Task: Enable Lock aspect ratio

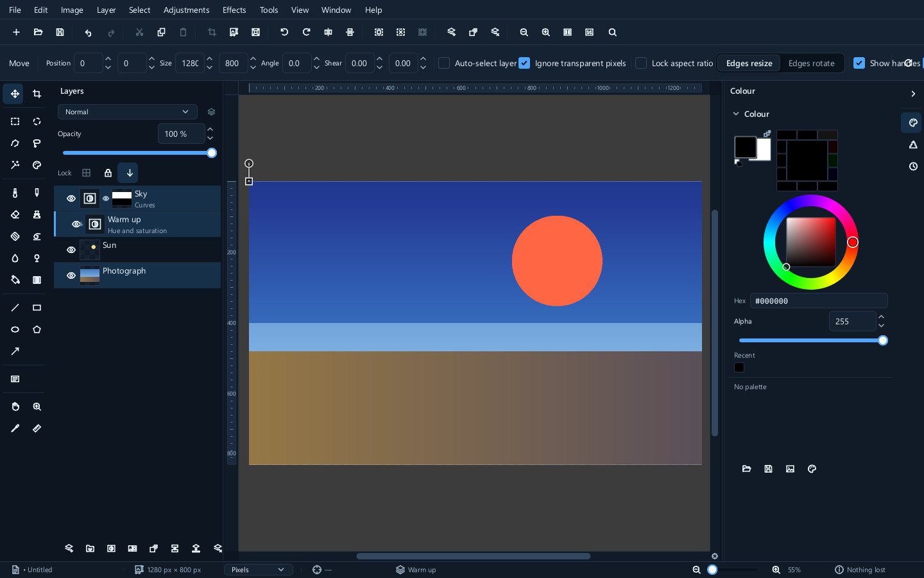Action: pyautogui.click(x=641, y=63)
